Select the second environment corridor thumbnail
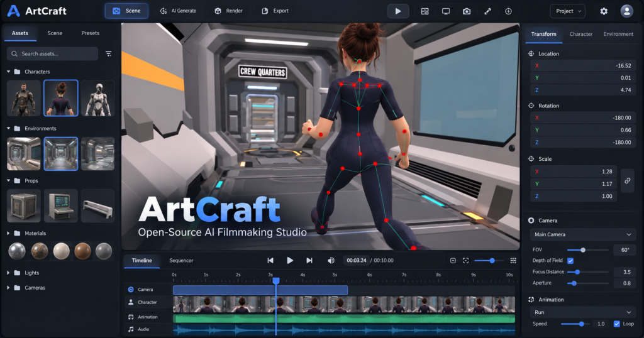This screenshot has width=644, height=338. (61, 154)
